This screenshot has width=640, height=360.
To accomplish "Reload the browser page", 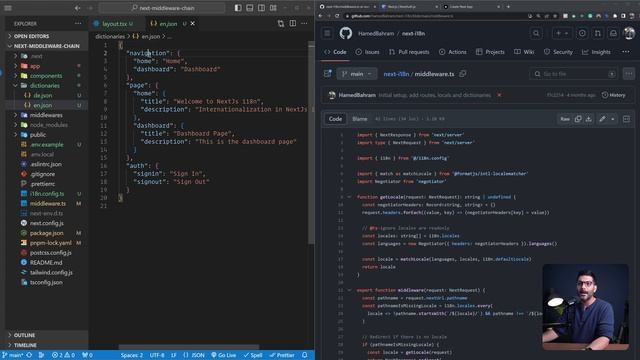I will (337, 16).
